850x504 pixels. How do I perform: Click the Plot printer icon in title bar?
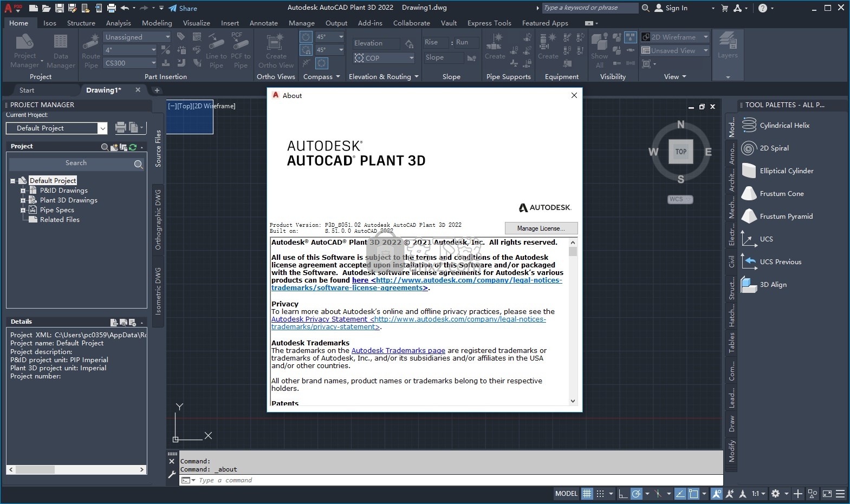(x=111, y=8)
